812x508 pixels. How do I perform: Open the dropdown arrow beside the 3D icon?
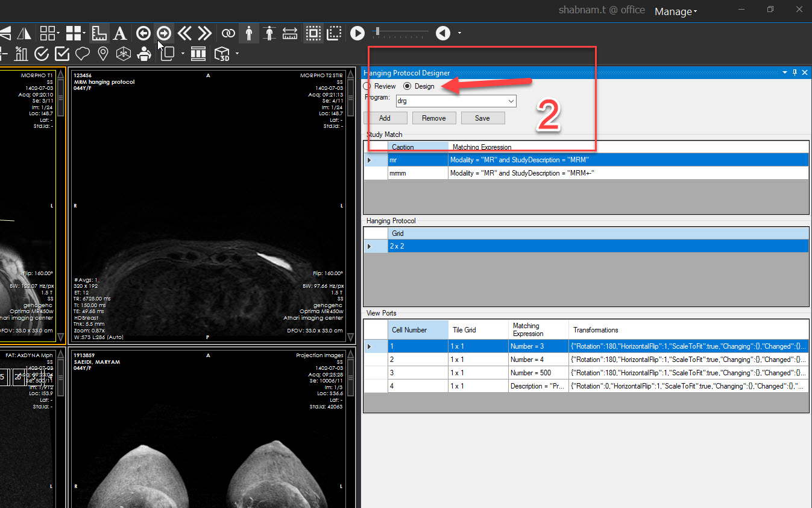(237, 54)
